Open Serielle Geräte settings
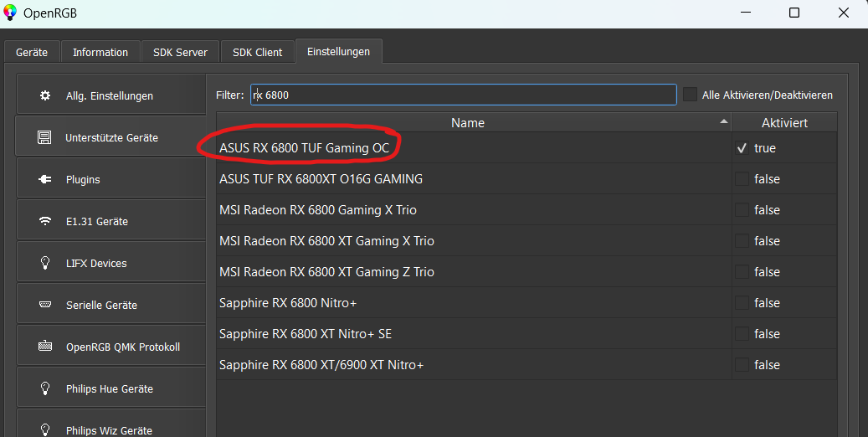The height and width of the screenshot is (437, 868). click(111, 304)
